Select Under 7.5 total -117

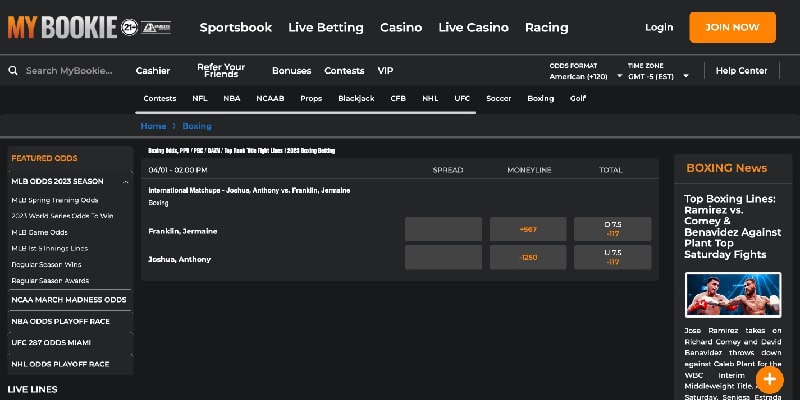[612, 257]
